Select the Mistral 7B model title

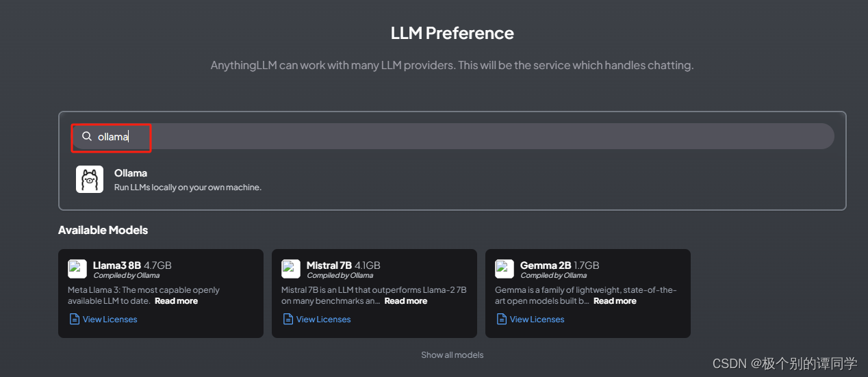point(329,265)
